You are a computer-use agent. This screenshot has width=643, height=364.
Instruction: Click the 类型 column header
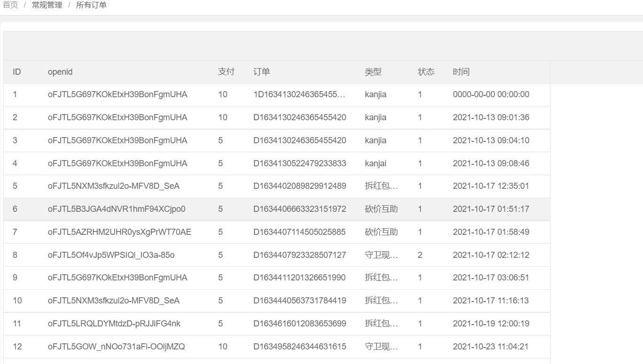coord(373,72)
